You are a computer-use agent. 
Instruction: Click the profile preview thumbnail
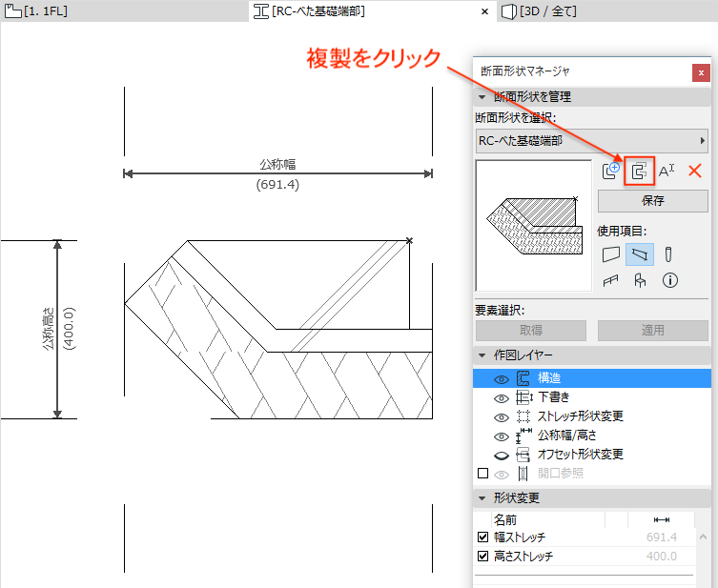click(x=534, y=226)
